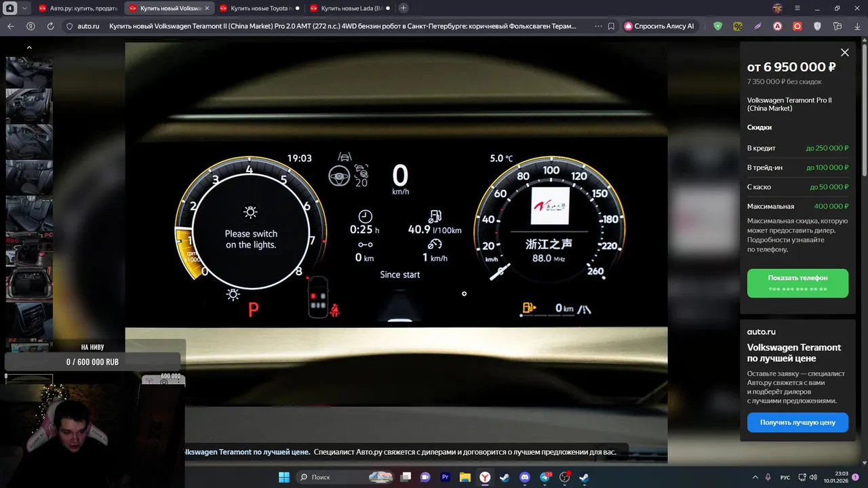868x488 pixels.
Task: Switch to the Авто.ру: купить, продать tab
Action: (78, 8)
